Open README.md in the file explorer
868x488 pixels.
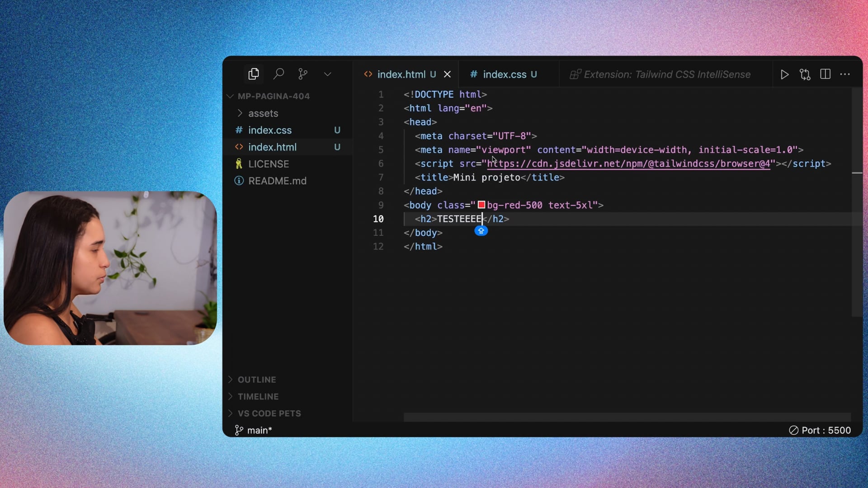[x=277, y=181]
